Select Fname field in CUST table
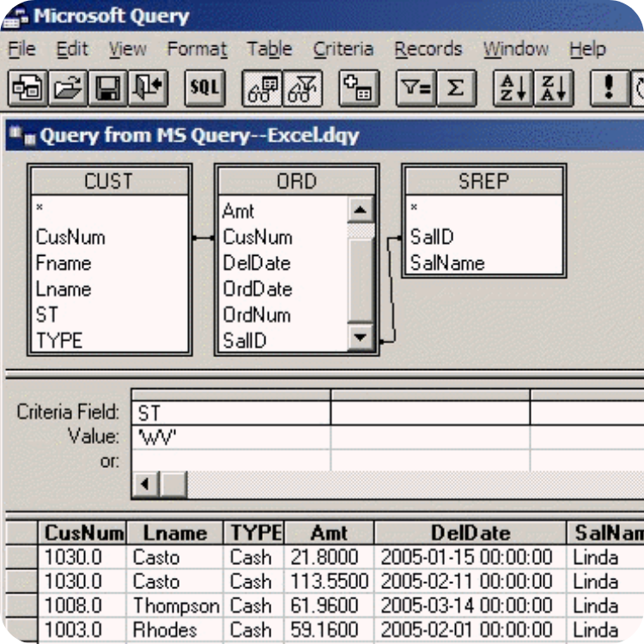This screenshot has height=644, width=644. 64,264
